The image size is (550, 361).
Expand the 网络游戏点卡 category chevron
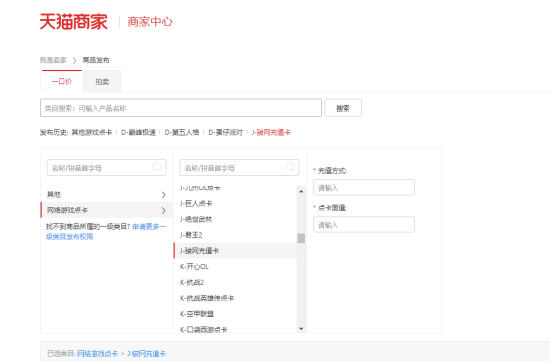click(x=163, y=210)
